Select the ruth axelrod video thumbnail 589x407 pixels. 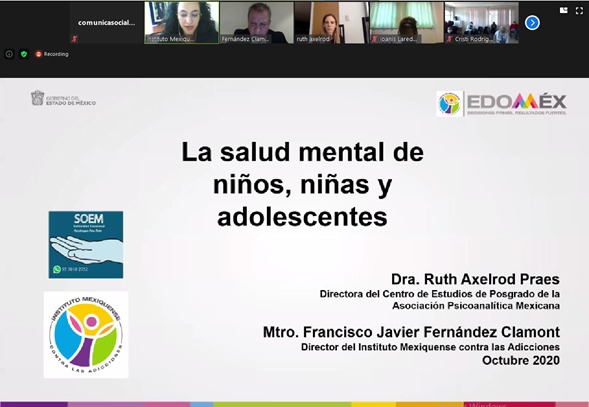332,23
